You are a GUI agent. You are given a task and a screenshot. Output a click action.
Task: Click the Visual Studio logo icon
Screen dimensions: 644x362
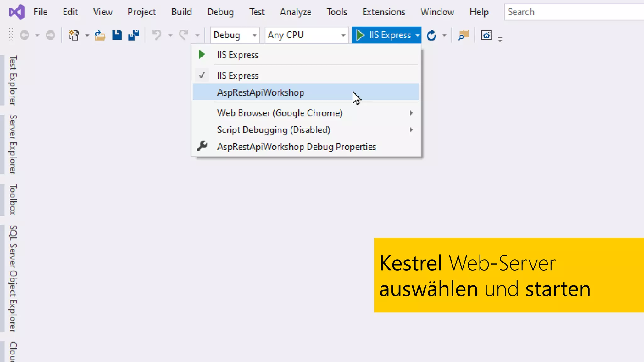(x=17, y=12)
